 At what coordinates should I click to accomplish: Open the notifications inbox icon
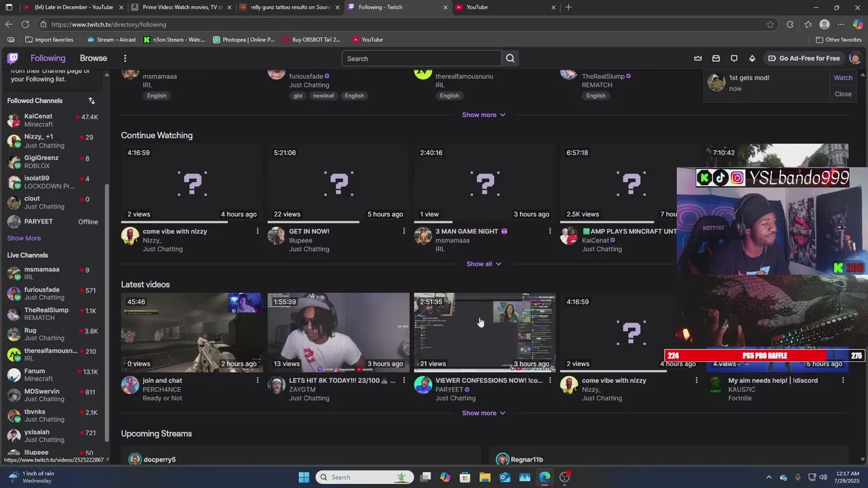click(716, 58)
